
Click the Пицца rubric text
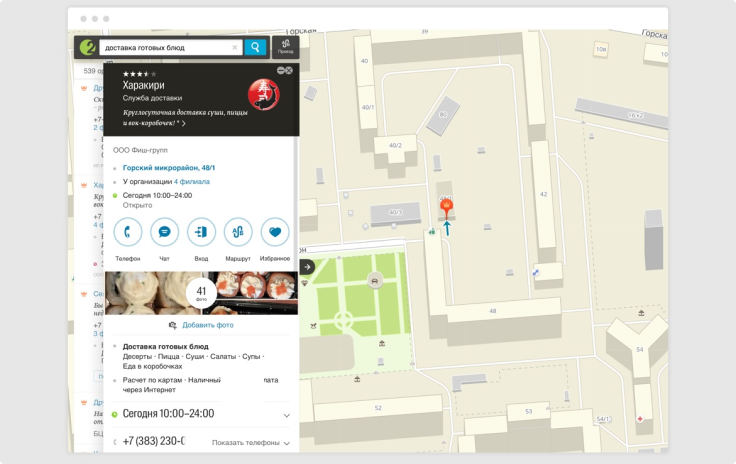[168, 357]
